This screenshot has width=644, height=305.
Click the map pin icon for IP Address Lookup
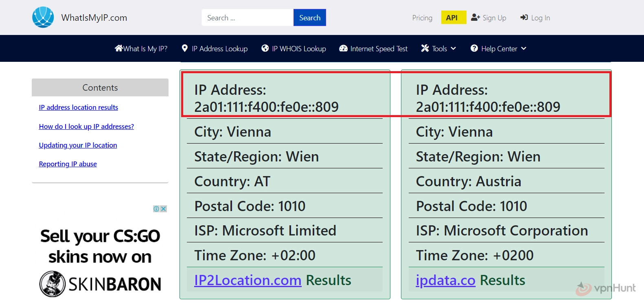pos(185,48)
